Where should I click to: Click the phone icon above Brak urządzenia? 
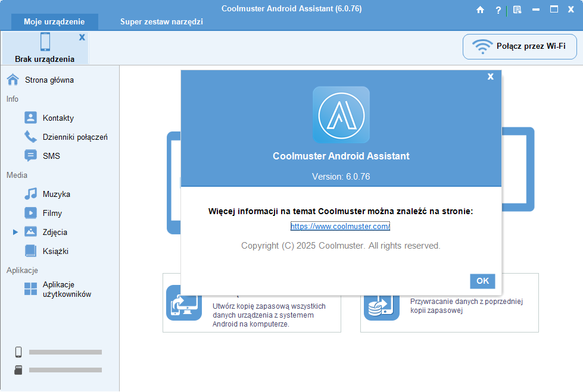(x=45, y=42)
